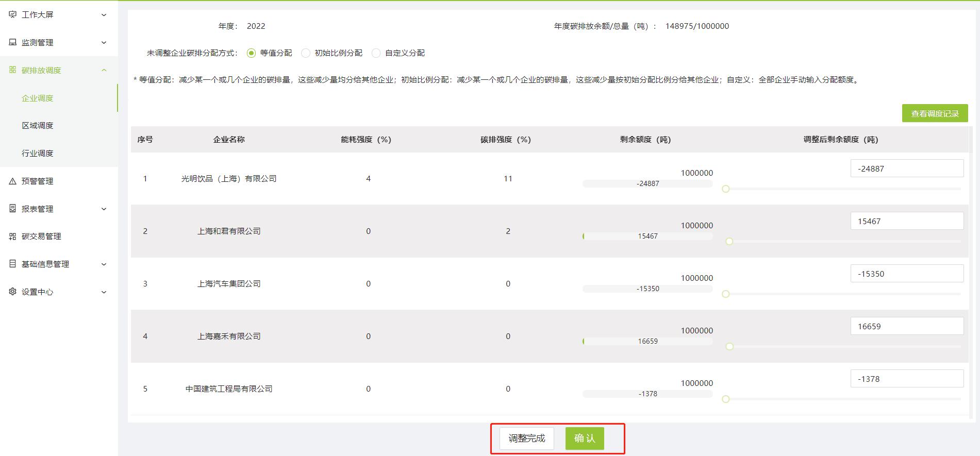
Task: Click the 监测管理 laptop icon
Action: (x=13, y=42)
